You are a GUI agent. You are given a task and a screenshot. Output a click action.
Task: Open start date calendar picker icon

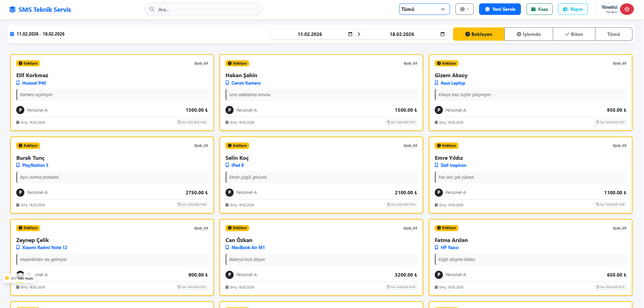(350, 34)
